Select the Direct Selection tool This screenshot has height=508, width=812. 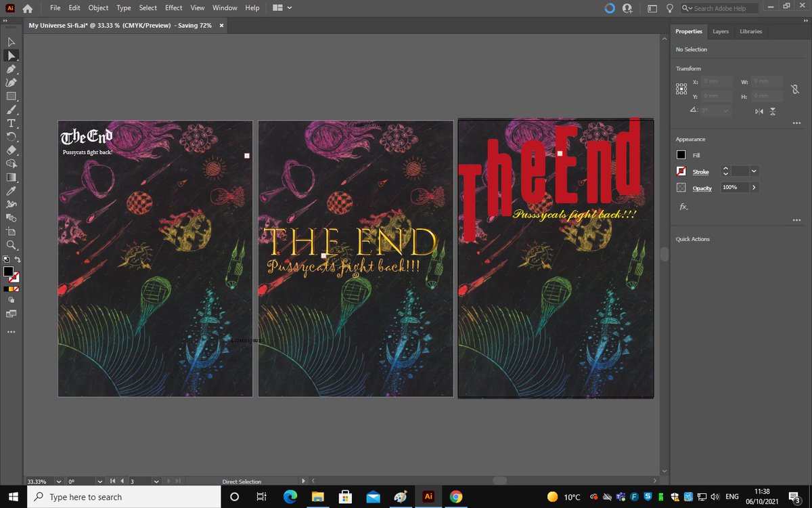tap(12, 56)
